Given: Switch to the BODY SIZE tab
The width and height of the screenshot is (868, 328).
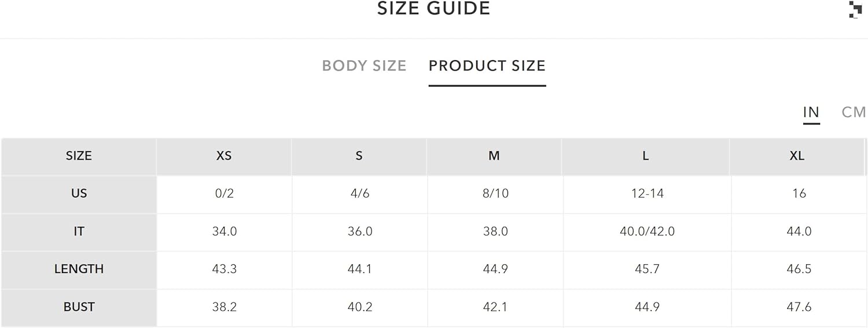Looking at the screenshot, I should tap(364, 66).
